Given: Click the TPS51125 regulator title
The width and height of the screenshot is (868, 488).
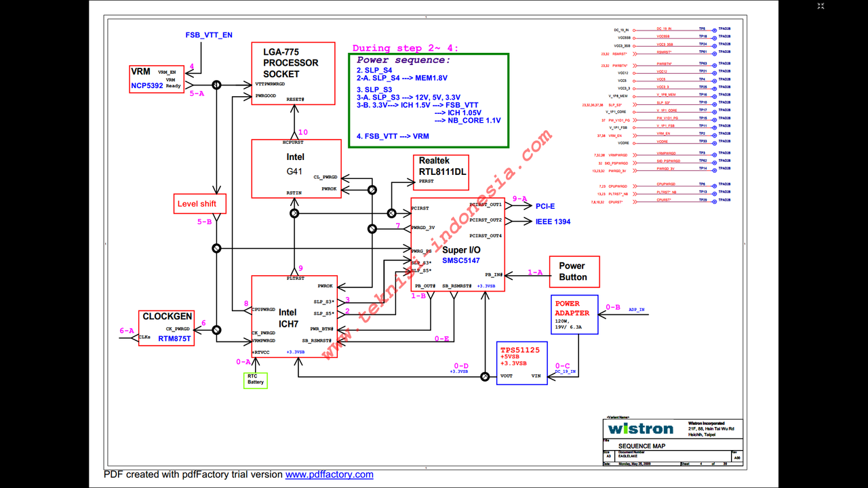Looking at the screenshot, I should (520, 350).
